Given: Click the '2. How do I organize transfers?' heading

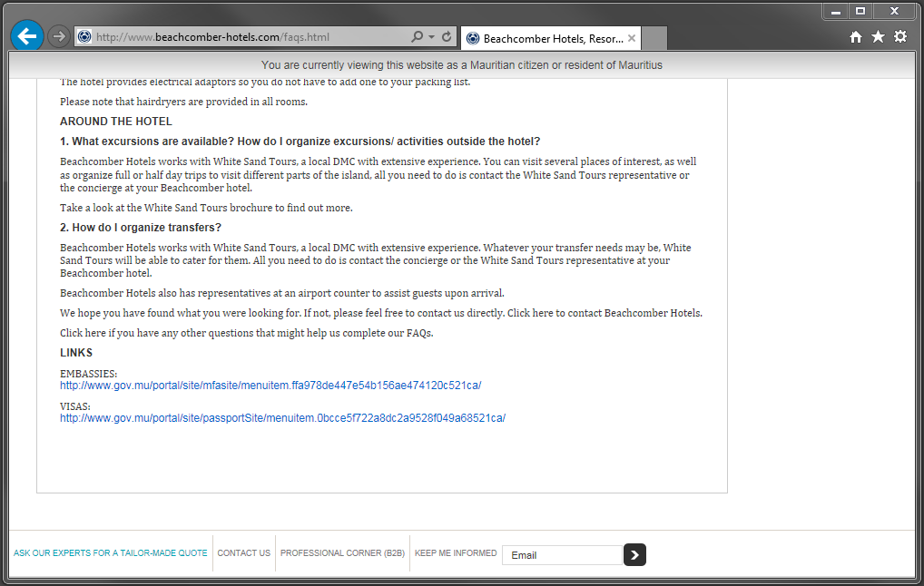Looking at the screenshot, I should (141, 228).
